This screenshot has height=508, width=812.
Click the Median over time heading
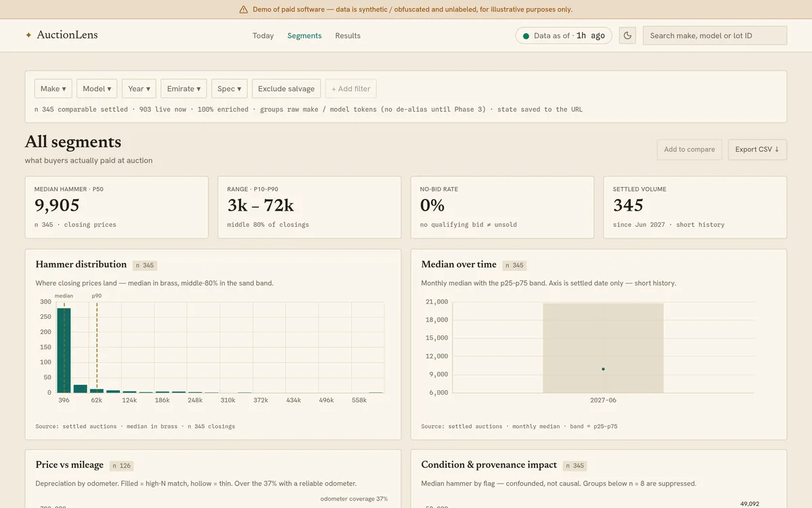click(x=459, y=264)
